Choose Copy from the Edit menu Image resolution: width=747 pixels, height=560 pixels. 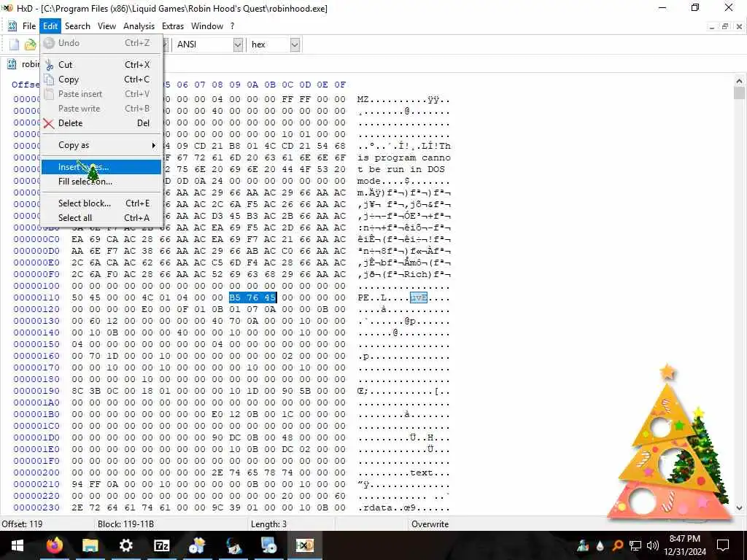101,79
